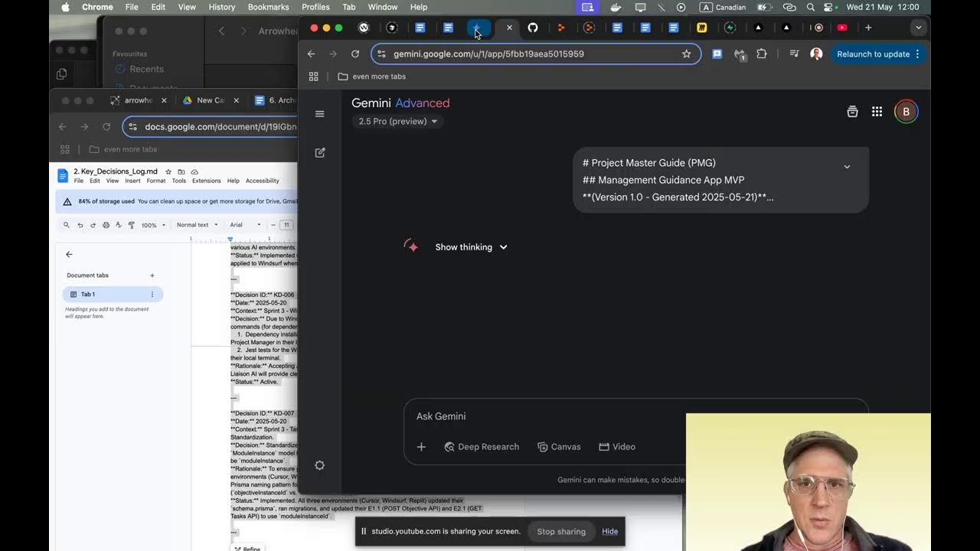Open a new Chrome tab with plus
Image resolution: width=980 pixels, height=551 pixels.
point(868,28)
